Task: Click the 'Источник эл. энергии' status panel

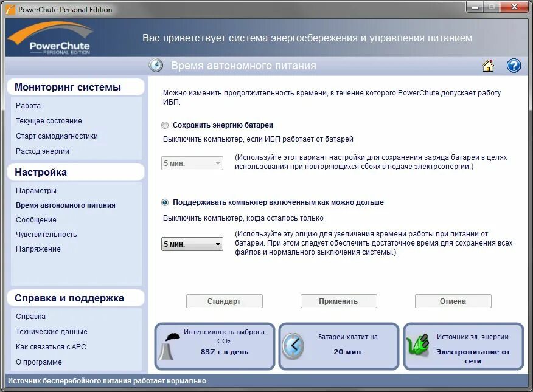Action: (x=464, y=346)
